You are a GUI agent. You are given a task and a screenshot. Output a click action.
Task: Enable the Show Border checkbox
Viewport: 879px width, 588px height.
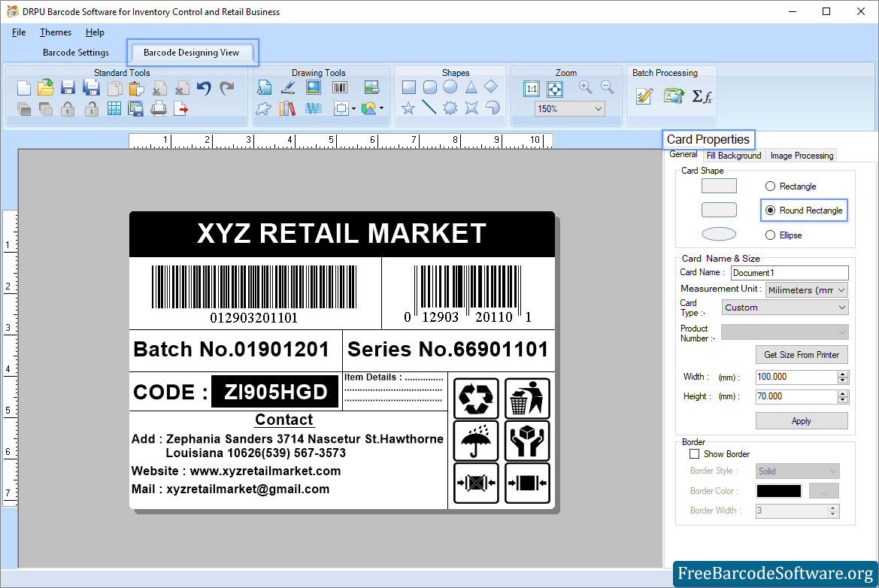click(x=695, y=454)
